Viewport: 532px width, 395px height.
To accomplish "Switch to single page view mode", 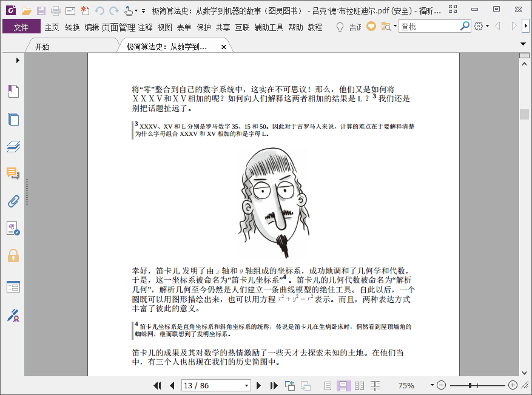I will (328, 385).
